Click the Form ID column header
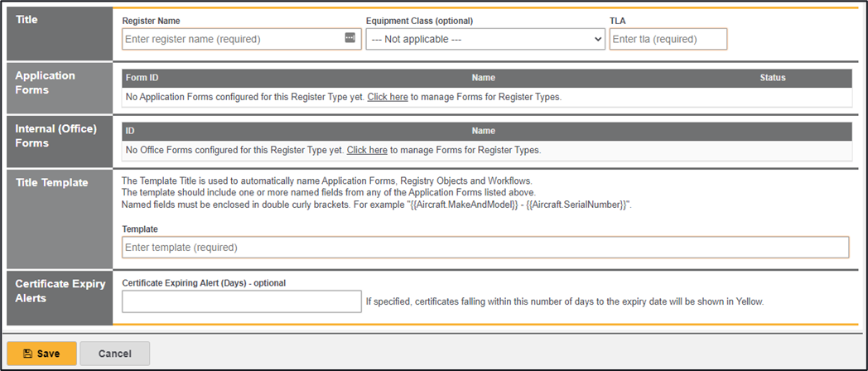 (x=142, y=78)
